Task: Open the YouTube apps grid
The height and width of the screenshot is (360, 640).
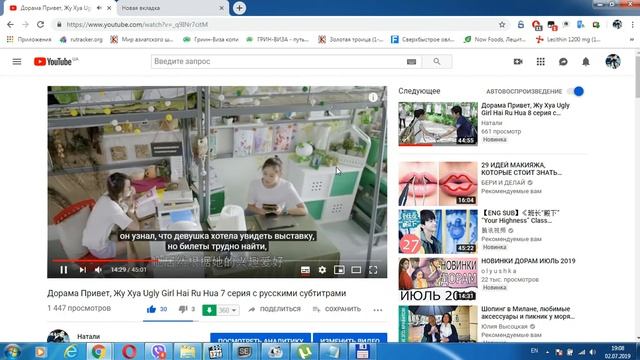Action: 540,62
